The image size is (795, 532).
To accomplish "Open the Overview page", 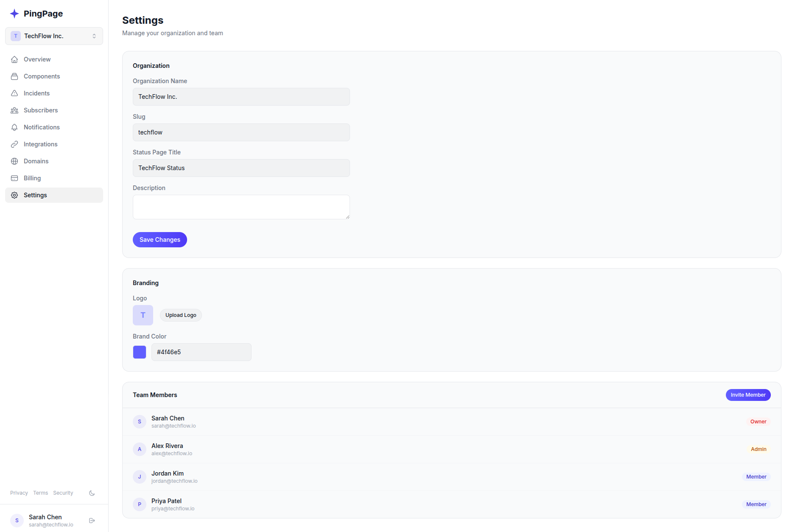I will (x=54, y=59).
